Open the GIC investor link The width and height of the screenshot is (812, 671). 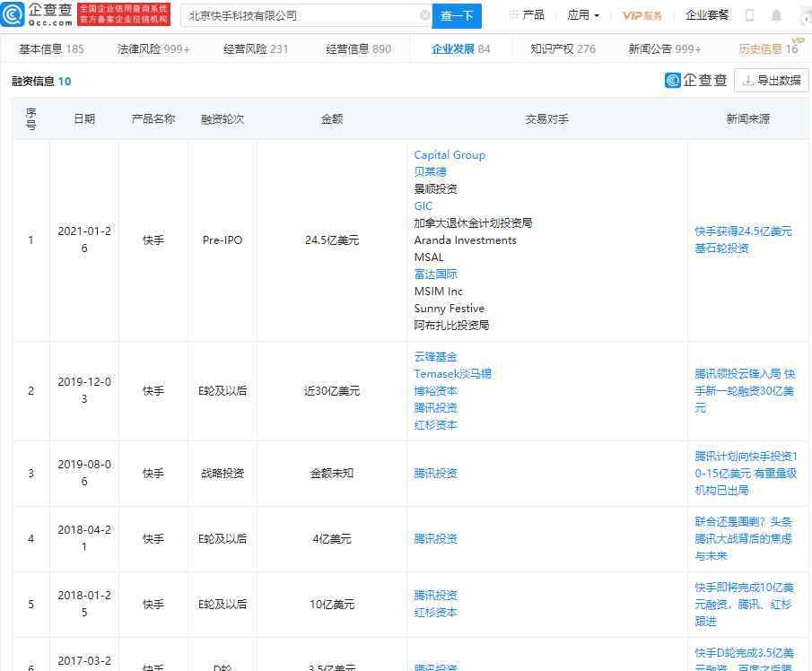pos(423,205)
